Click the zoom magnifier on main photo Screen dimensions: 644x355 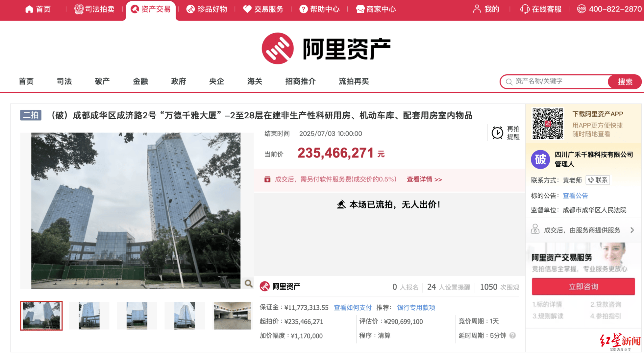pyautogui.click(x=248, y=283)
